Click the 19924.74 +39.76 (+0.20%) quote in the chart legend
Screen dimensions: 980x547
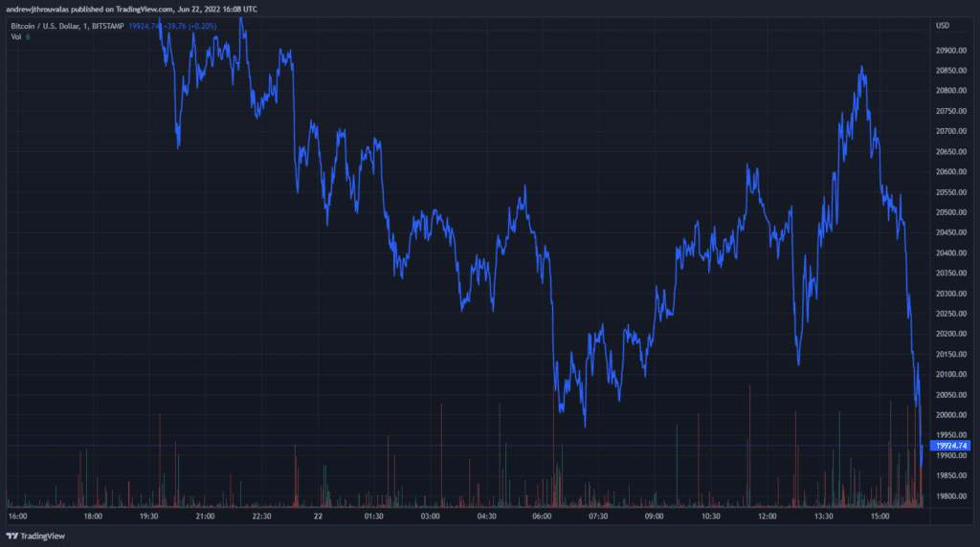(x=172, y=26)
